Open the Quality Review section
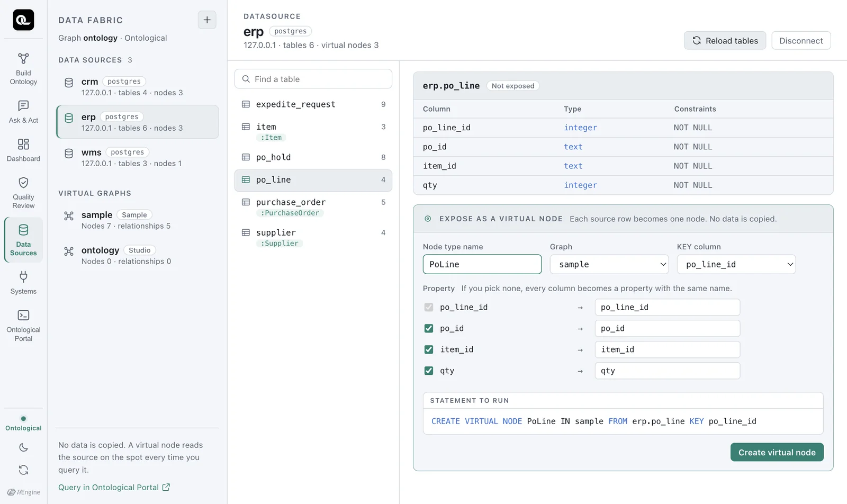The height and width of the screenshot is (504, 847). coord(23,193)
